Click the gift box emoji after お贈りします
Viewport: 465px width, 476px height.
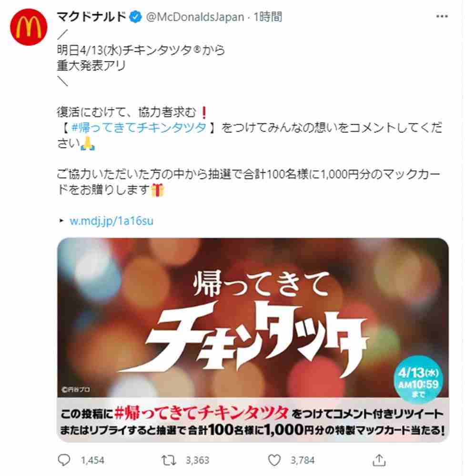(157, 190)
